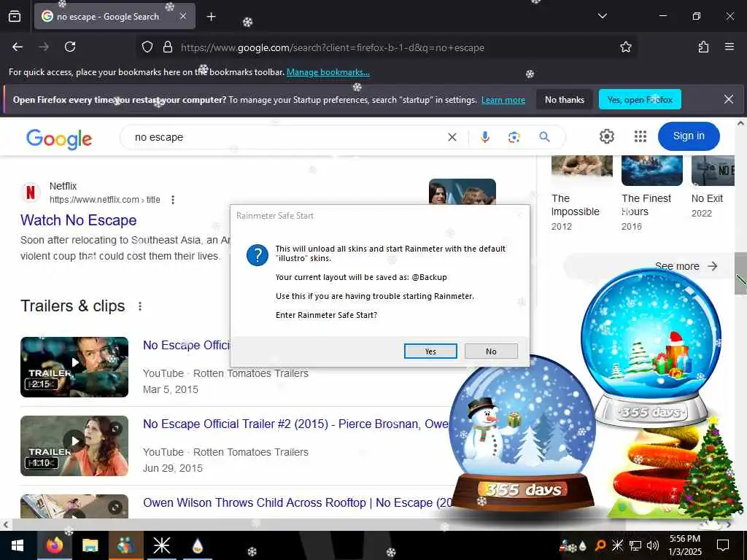Open the notification center icon
747x560 pixels.
[x=723, y=545]
